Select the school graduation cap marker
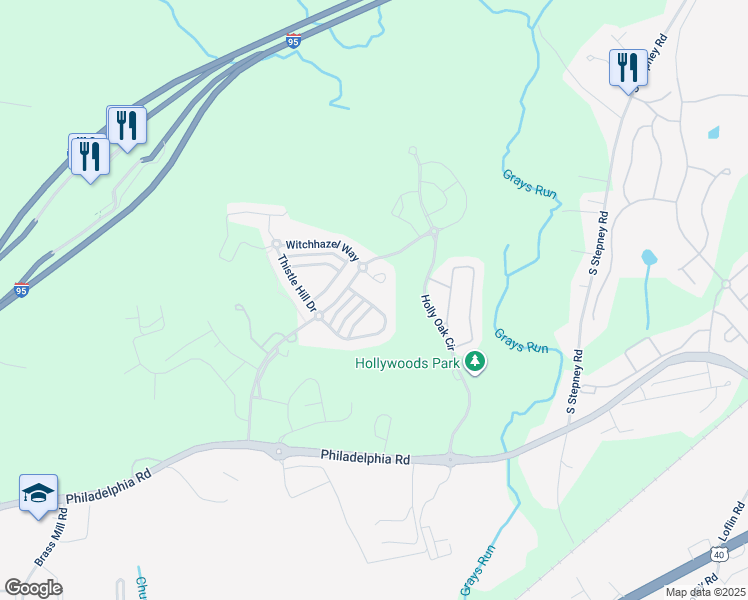 coord(39,494)
